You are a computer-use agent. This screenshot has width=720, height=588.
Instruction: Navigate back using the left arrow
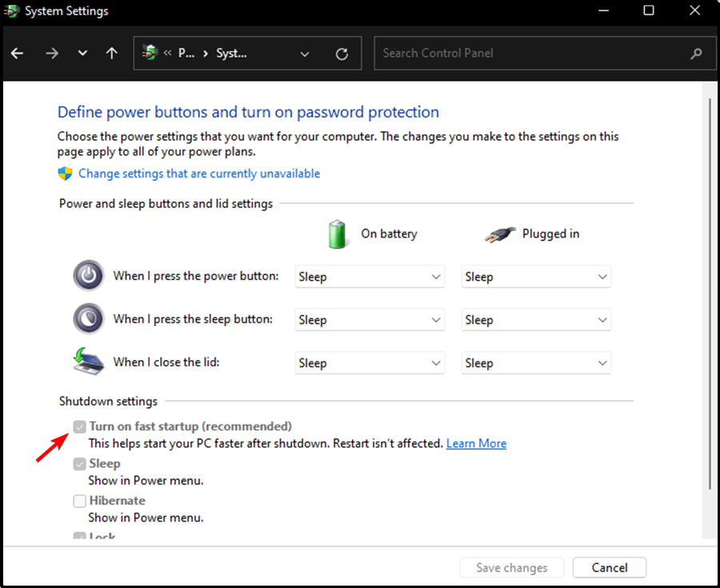pos(17,53)
